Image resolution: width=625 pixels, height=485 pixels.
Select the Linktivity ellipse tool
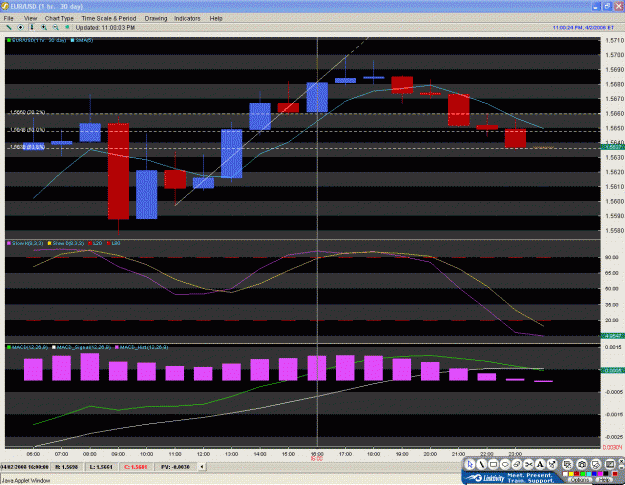click(505, 464)
